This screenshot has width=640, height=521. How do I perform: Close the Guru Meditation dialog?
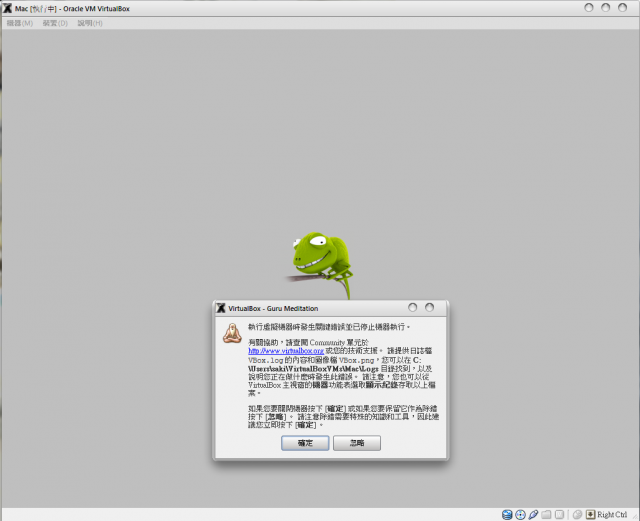click(429, 307)
